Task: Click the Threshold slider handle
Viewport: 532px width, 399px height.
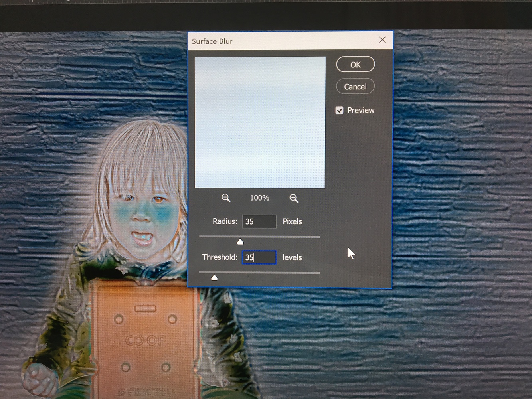Action: click(214, 277)
